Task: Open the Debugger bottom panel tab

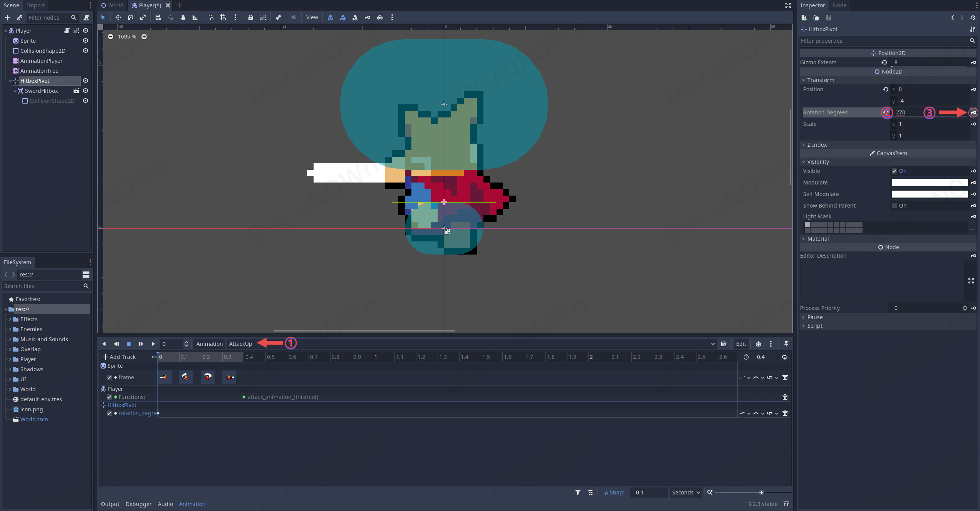Action: pos(138,504)
